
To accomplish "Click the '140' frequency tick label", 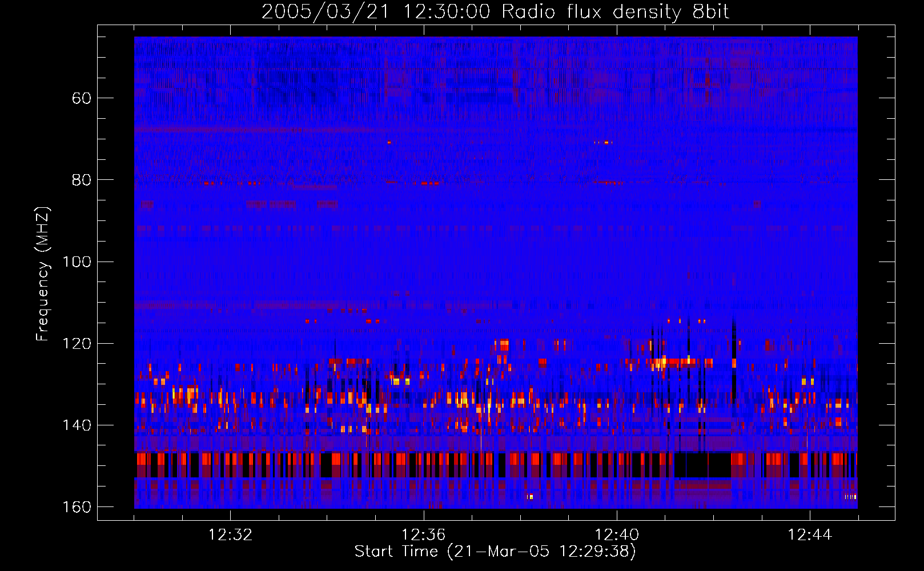I will [x=77, y=425].
